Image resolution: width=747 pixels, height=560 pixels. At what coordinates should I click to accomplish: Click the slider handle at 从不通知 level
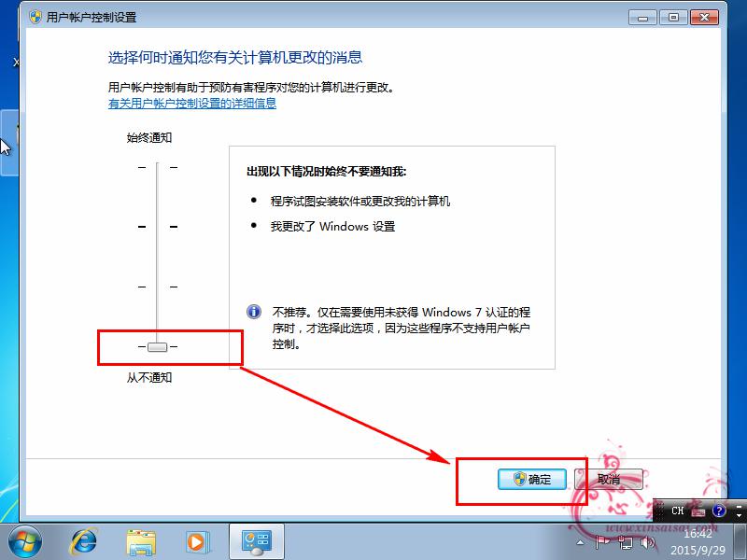pyautogui.click(x=157, y=346)
